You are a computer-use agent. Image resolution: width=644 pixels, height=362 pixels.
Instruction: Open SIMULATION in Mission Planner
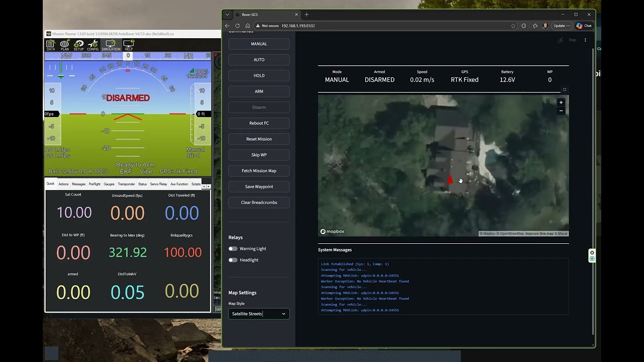[x=111, y=46]
